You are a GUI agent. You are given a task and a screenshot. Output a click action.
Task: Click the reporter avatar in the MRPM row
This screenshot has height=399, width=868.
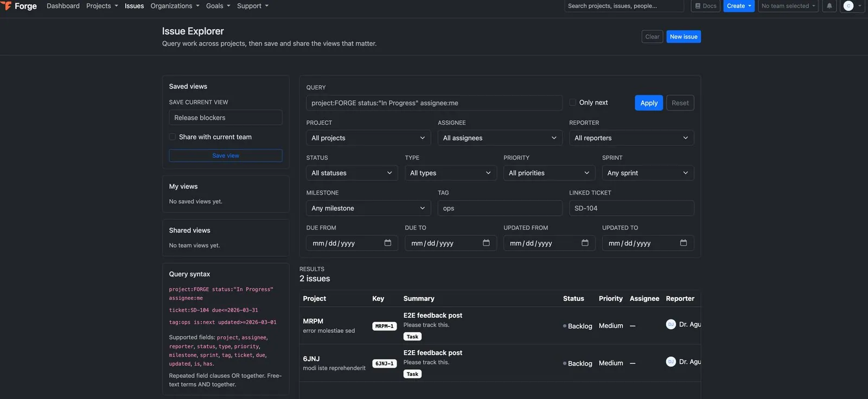[671, 324]
